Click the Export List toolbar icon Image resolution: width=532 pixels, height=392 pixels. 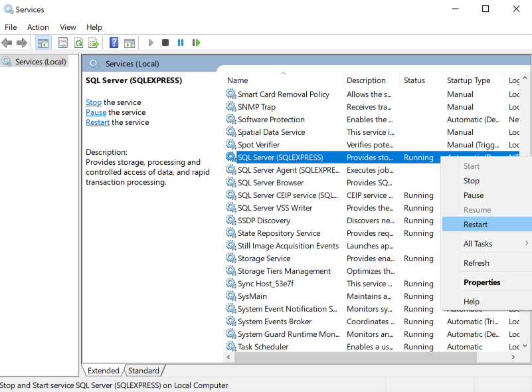click(x=94, y=43)
